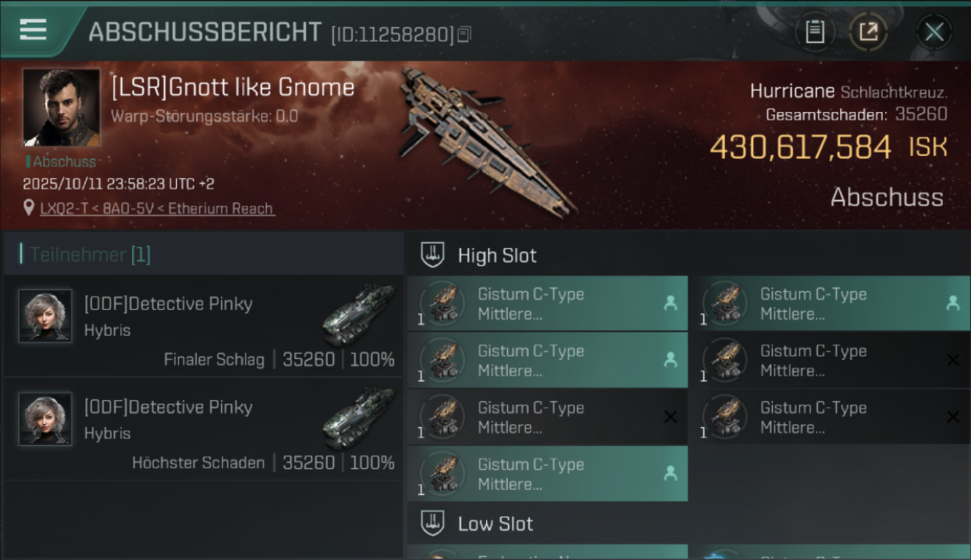The height and width of the screenshot is (560, 971).
Task: Click the High Slot shield icon
Action: coord(432,255)
